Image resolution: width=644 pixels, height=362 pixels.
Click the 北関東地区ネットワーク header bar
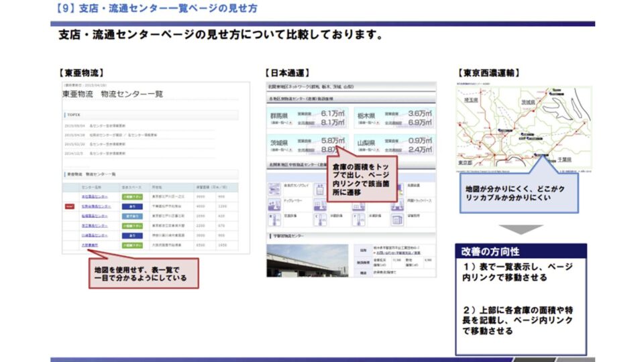point(351,86)
